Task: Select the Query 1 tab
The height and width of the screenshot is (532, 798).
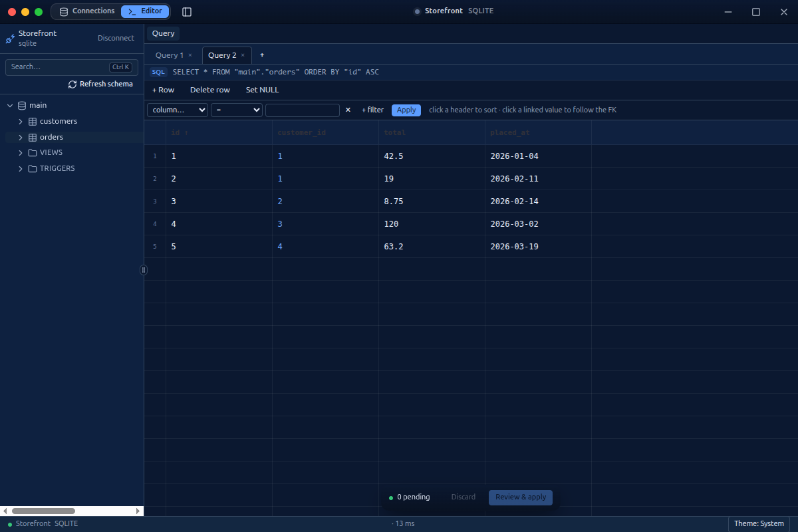Action: [x=170, y=55]
